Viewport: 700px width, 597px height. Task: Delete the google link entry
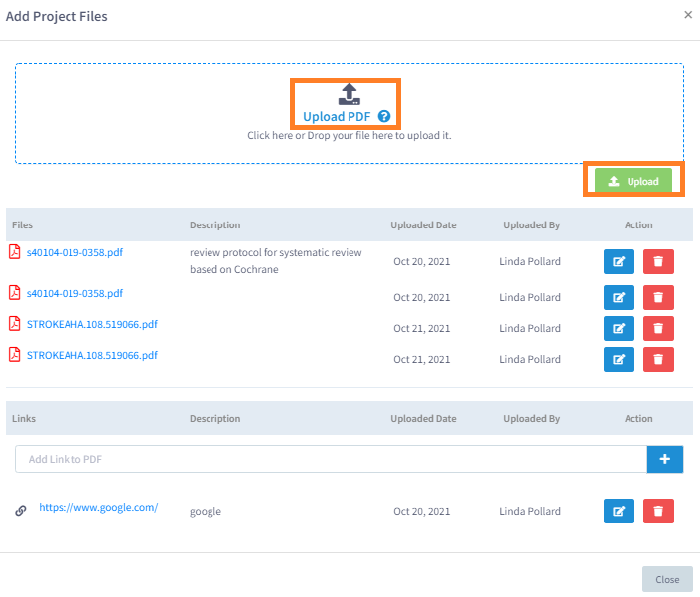pos(658,511)
